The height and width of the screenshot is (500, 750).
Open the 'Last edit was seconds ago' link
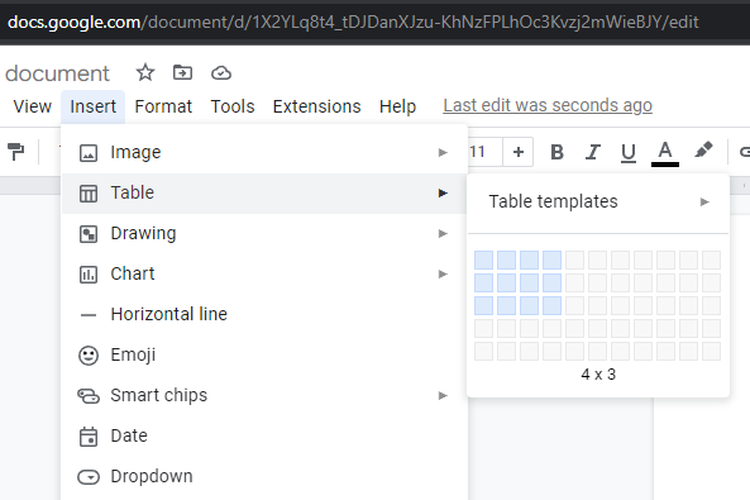547,106
